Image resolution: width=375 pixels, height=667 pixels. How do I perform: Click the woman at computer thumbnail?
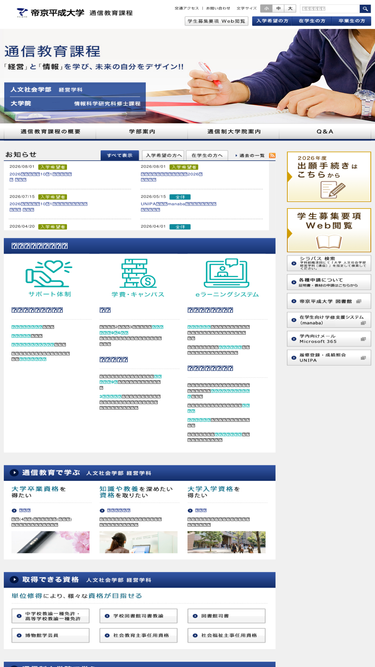(x=139, y=542)
